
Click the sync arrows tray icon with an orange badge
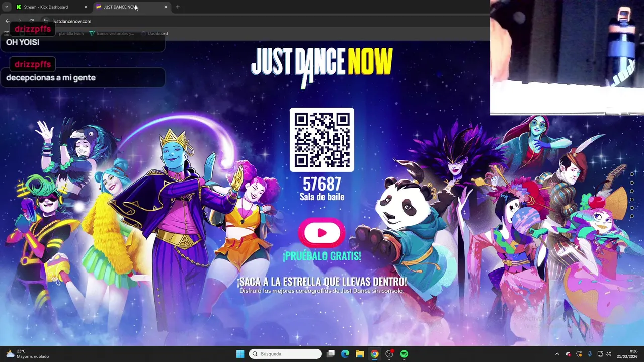click(x=579, y=354)
